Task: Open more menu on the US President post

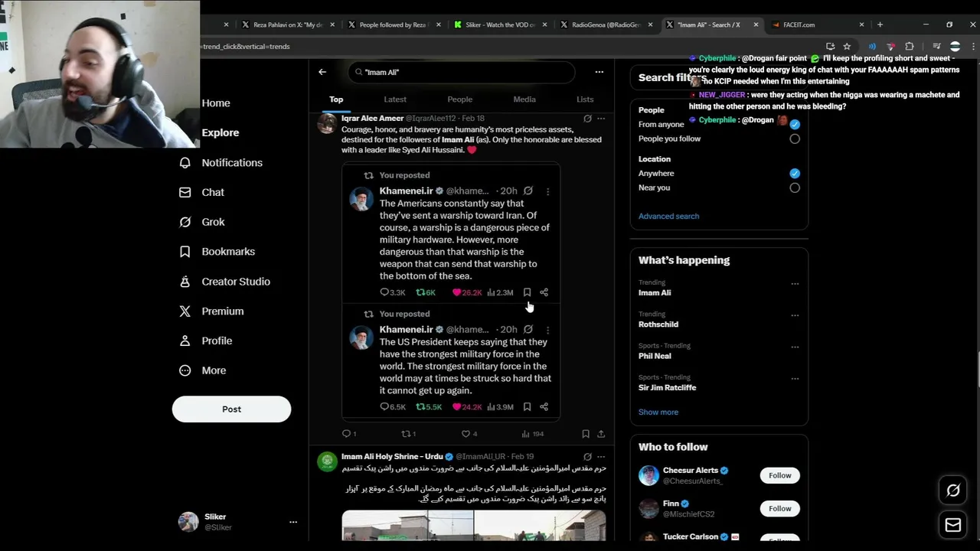Action: [547, 330]
